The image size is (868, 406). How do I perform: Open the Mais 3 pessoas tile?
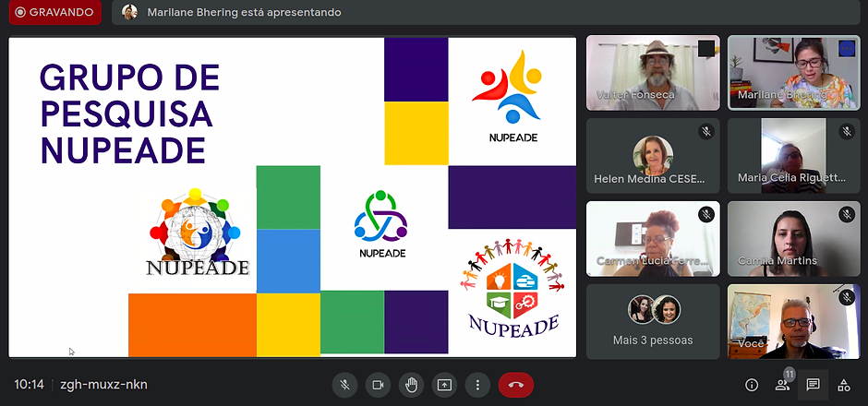coord(653,321)
